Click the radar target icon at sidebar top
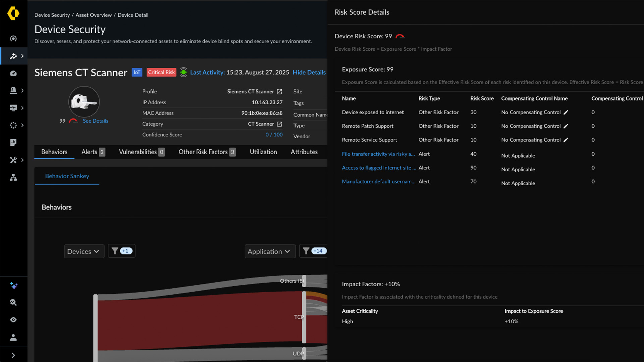This screenshot has height=362, width=644. 13,39
